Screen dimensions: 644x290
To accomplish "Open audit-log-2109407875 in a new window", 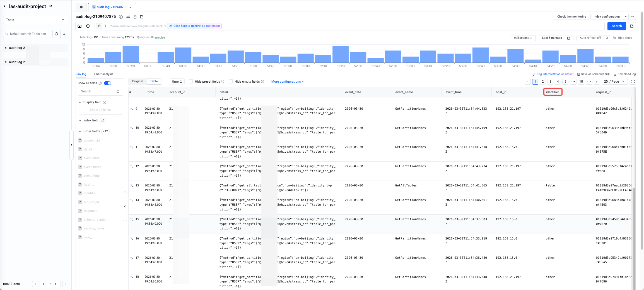I will tap(142, 17).
